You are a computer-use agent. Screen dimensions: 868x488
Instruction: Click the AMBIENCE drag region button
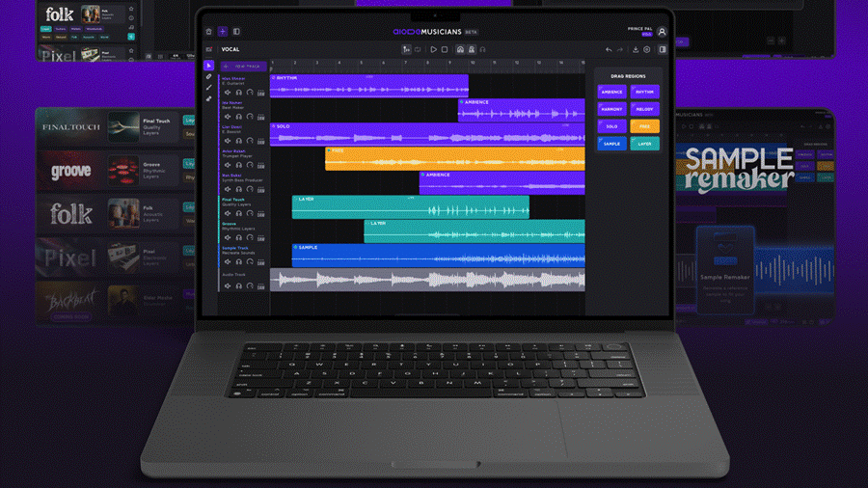[611, 92]
